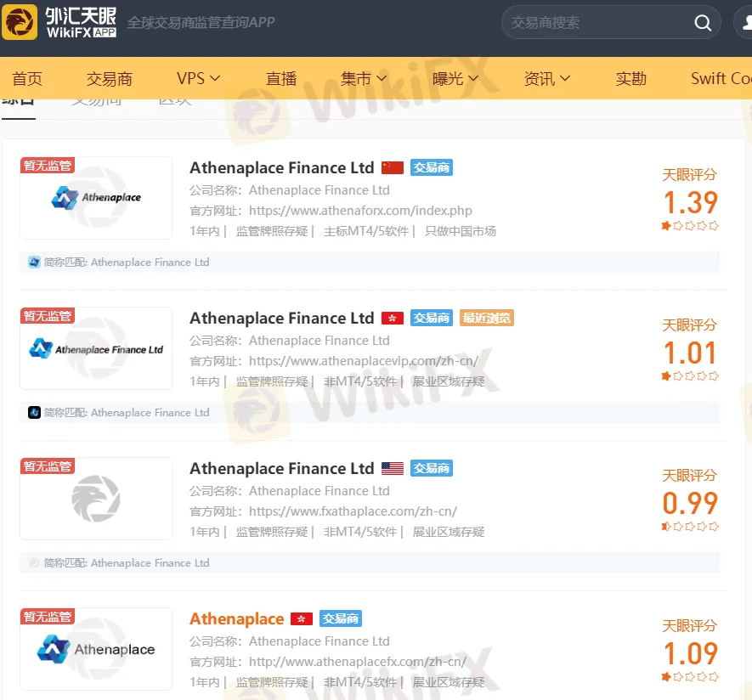The width and height of the screenshot is (752, 700).
Task: Expand the 资讯 dropdown menu
Action: click(x=547, y=78)
